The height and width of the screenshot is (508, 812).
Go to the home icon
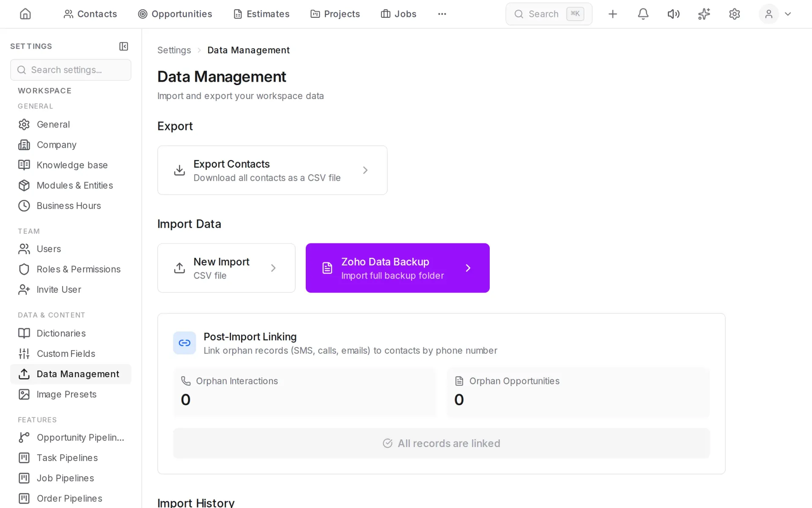click(x=25, y=14)
